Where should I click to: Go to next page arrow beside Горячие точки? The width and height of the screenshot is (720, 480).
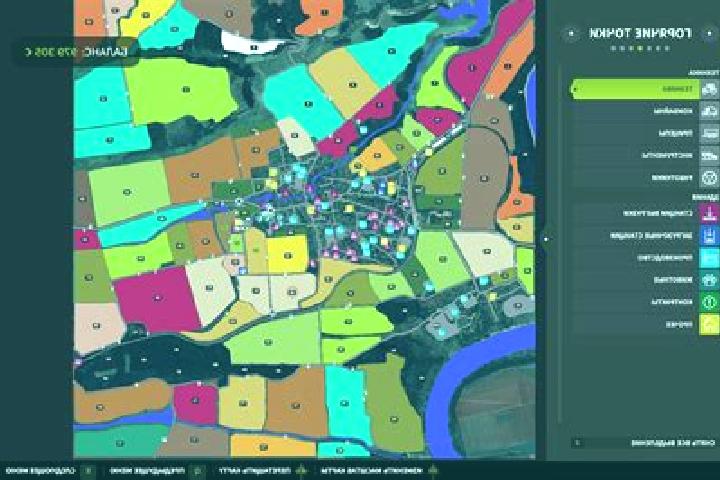coord(571,33)
